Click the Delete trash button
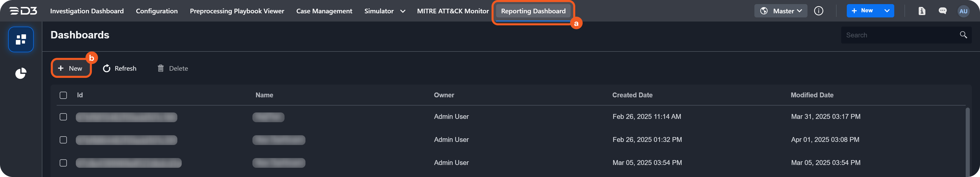 (173, 68)
